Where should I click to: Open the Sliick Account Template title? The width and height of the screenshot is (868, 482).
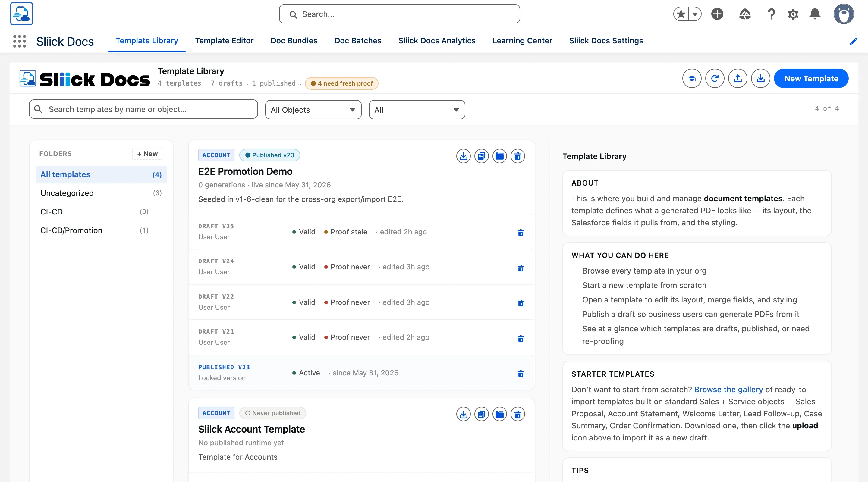click(251, 430)
